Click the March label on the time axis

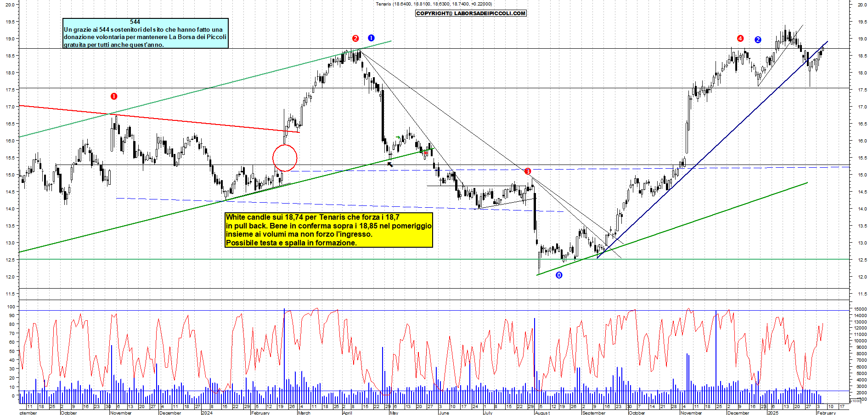point(304,413)
